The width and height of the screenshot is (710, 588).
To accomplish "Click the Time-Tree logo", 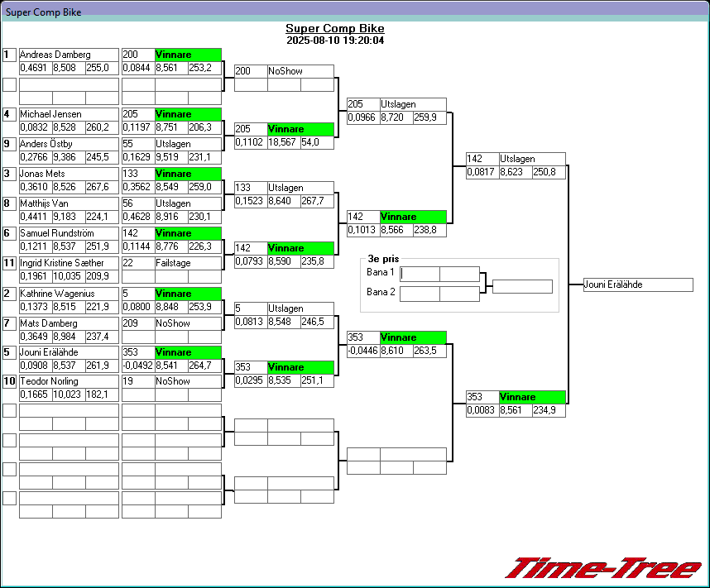I will 602,568.
